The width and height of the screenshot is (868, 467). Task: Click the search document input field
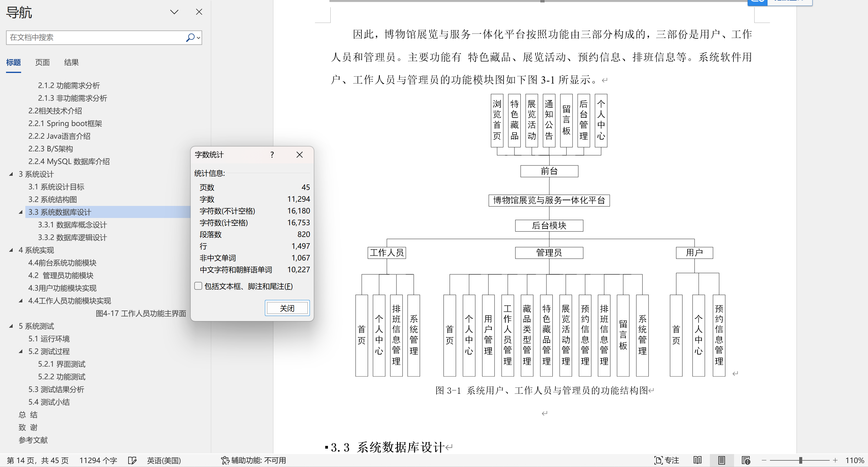pos(96,37)
